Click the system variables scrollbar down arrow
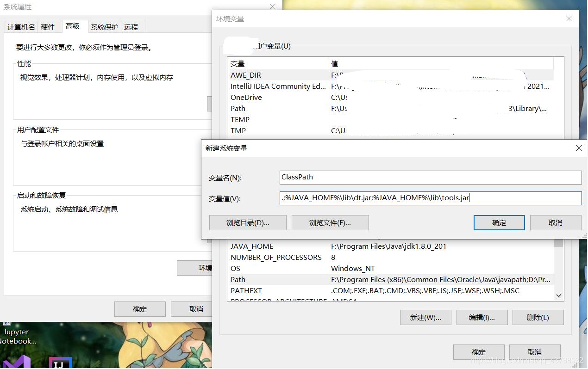This screenshot has height=369, width=588. pyautogui.click(x=558, y=295)
